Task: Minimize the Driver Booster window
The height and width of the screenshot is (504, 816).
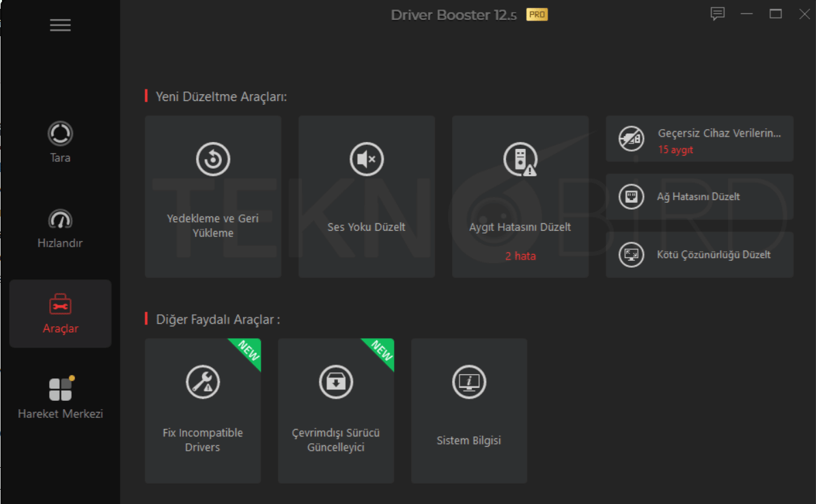Action: (x=747, y=14)
